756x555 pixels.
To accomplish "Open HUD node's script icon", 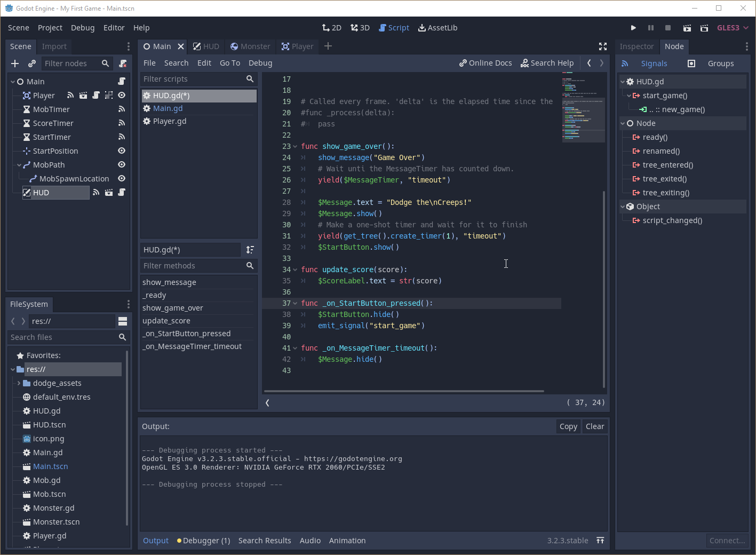I will pyautogui.click(x=122, y=193).
